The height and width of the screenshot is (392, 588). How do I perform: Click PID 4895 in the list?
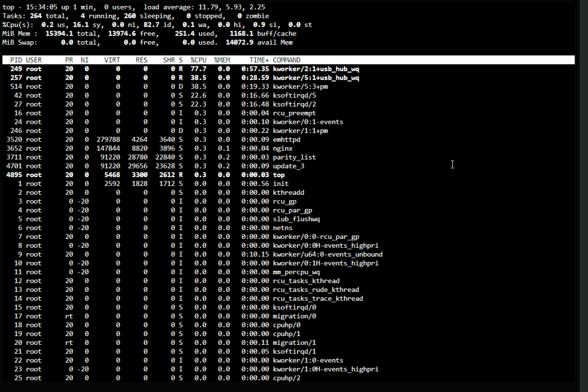click(14, 175)
